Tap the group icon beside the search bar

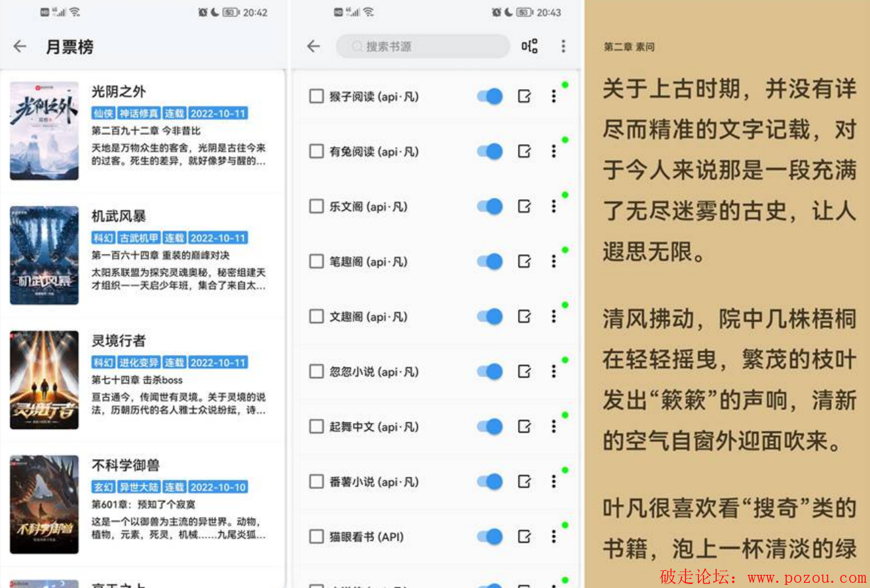click(x=529, y=46)
